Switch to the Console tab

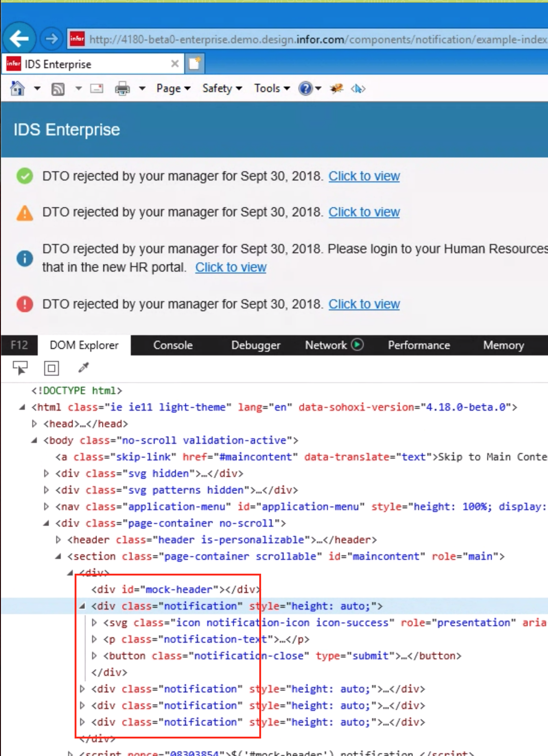click(173, 345)
